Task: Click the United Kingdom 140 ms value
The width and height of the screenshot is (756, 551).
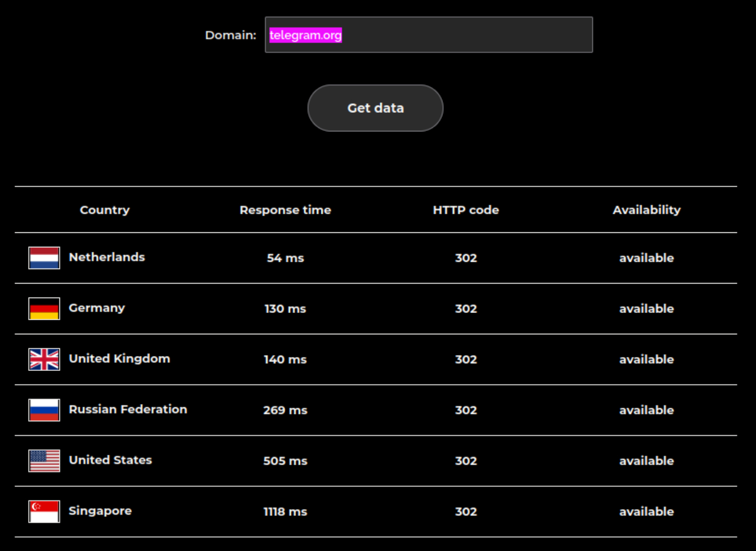Action: tap(285, 360)
